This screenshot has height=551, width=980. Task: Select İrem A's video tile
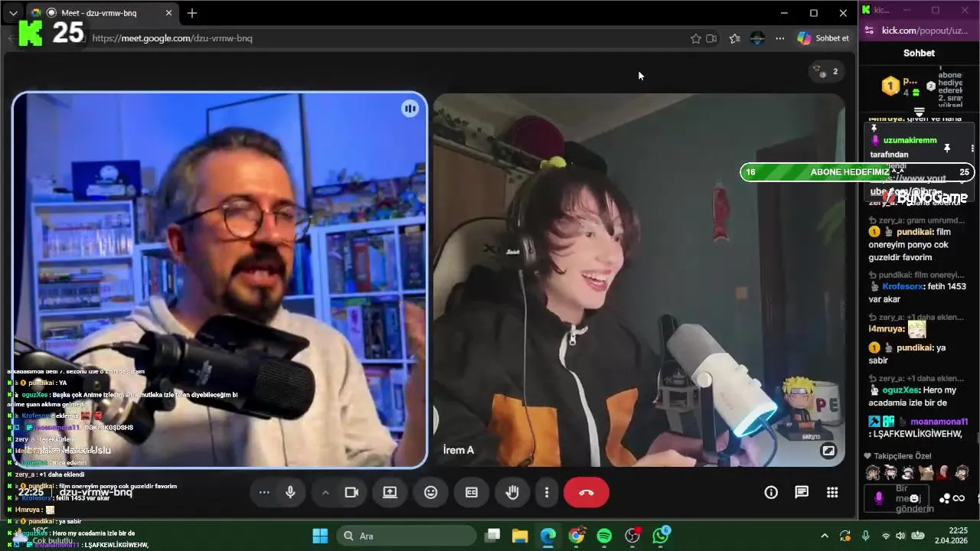[639, 280]
